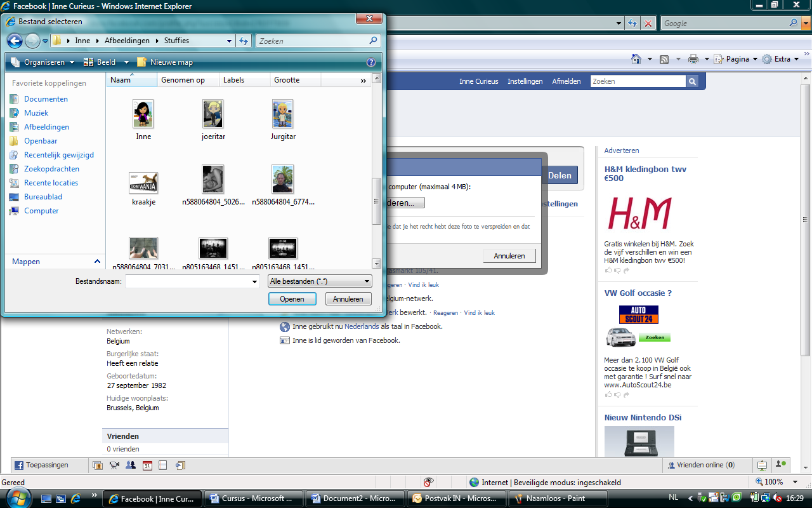Click the RSS feeds icon in IE

click(664, 59)
